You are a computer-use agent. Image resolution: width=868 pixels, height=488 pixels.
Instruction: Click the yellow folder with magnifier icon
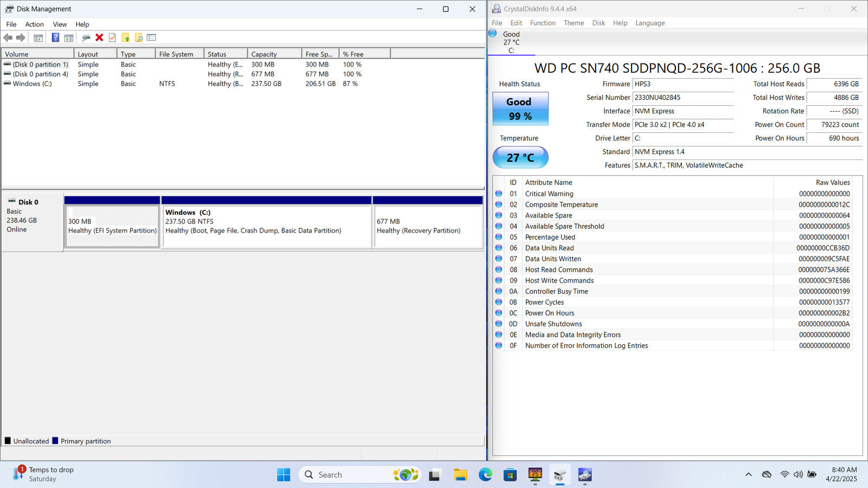point(139,37)
